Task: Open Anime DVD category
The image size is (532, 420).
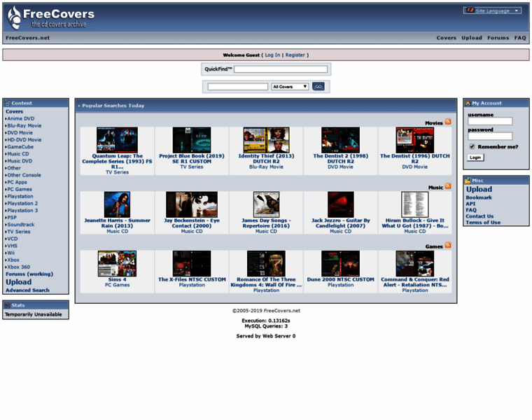Action: (x=21, y=118)
